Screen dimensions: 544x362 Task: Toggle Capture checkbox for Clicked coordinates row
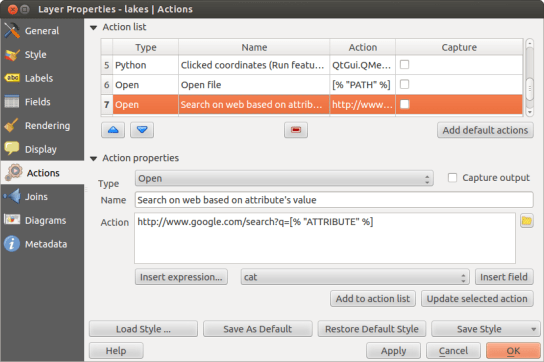point(405,65)
